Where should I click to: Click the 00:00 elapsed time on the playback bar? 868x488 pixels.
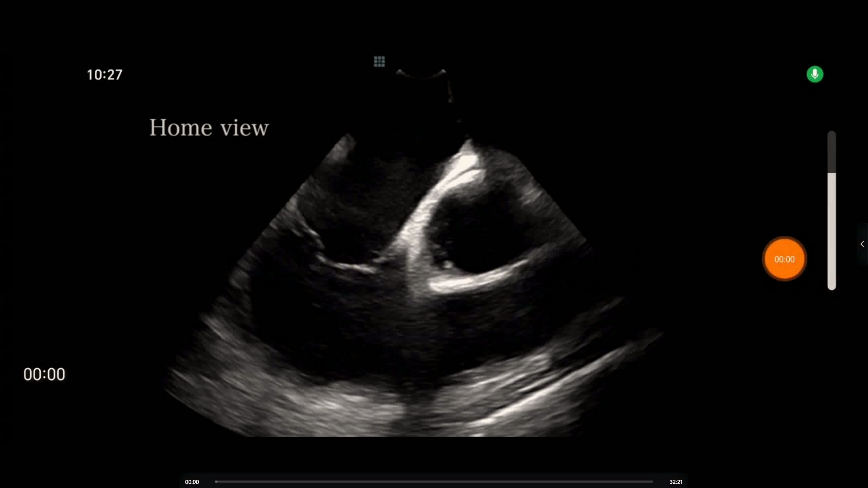point(192,482)
